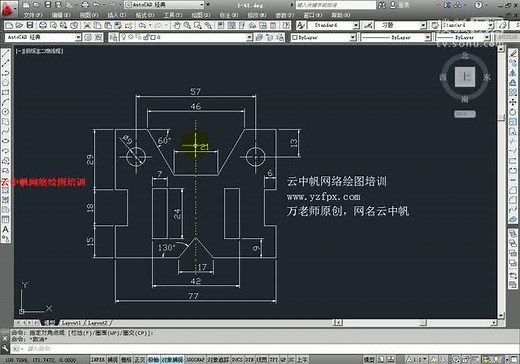Viewport: 520px width, 364px height.
Task: Open the 格式(O) menu
Action: 145,15
